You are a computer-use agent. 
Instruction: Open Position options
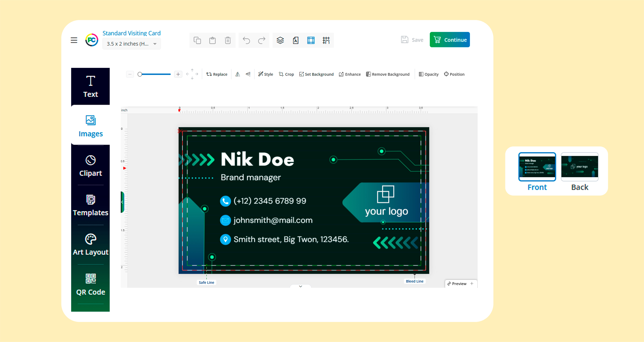(x=454, y=74)
